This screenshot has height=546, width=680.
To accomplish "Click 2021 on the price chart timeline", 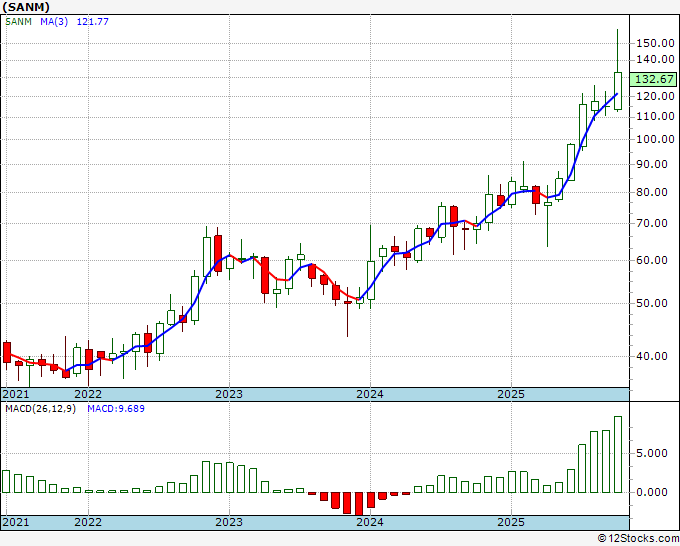I will point(16,394).
